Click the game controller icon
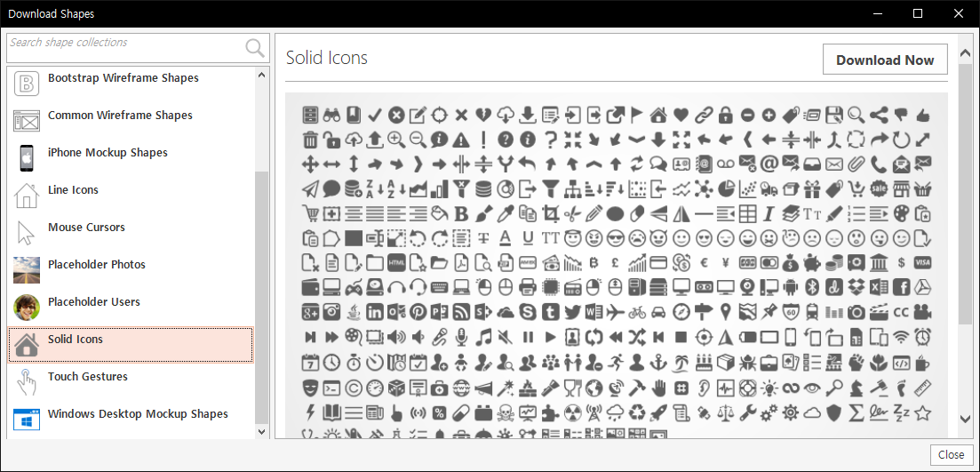This screenshot has width=980, height=472. coord(353,288)
